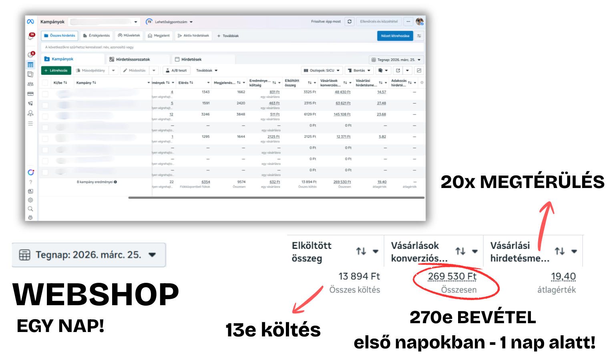
Task: Click the blue Nézet létrehozása button
Action: 395,36
